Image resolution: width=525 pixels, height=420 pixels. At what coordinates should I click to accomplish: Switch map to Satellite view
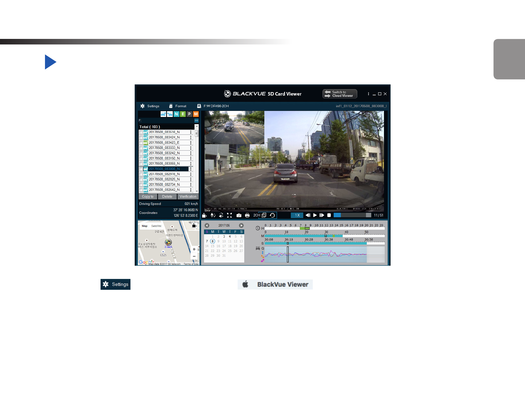click(x=156, y=226)
